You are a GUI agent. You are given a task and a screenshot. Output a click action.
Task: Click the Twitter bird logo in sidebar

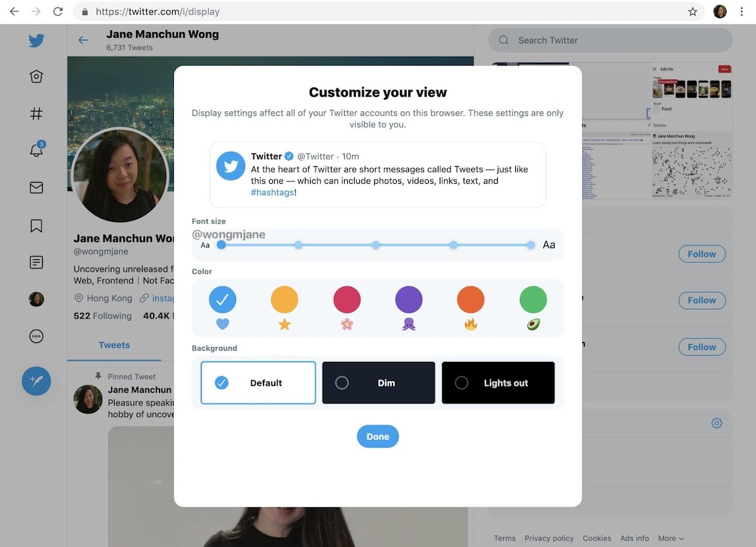click(37, 41)
